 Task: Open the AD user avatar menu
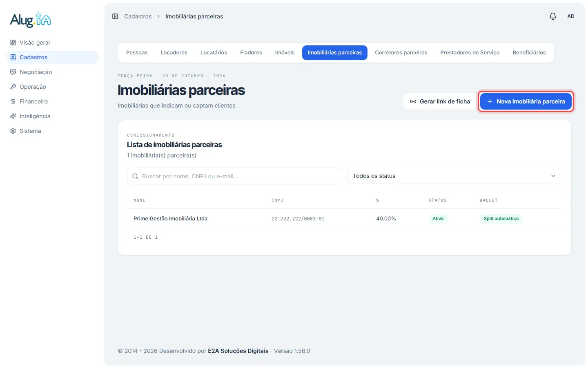click(571, 16)
